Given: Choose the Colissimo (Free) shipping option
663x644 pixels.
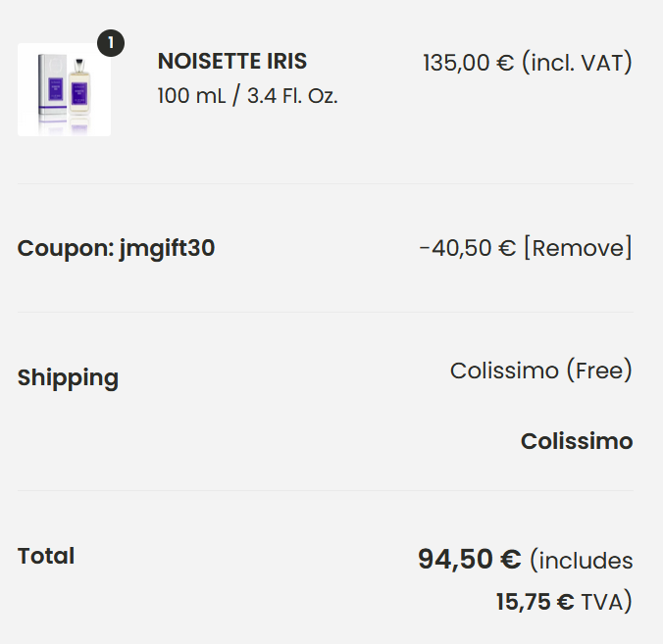Looking at the screenshot, I should (x=540, y=371).
